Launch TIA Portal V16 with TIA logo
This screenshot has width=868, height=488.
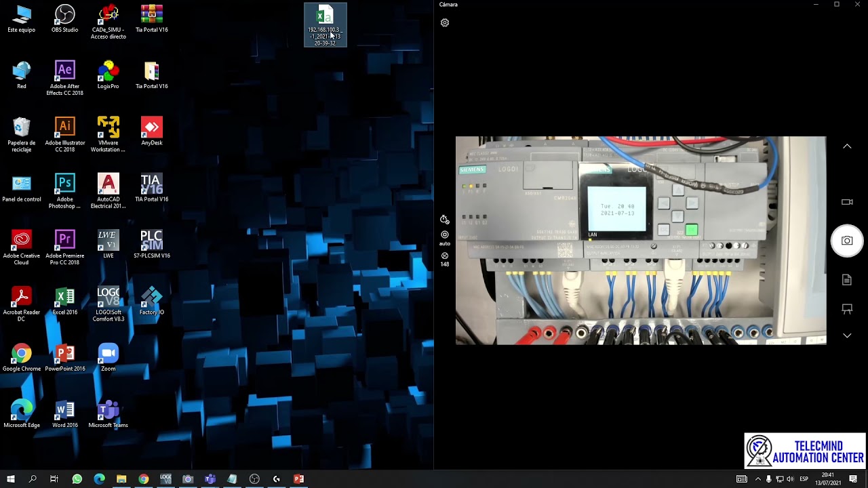point(152,188)
